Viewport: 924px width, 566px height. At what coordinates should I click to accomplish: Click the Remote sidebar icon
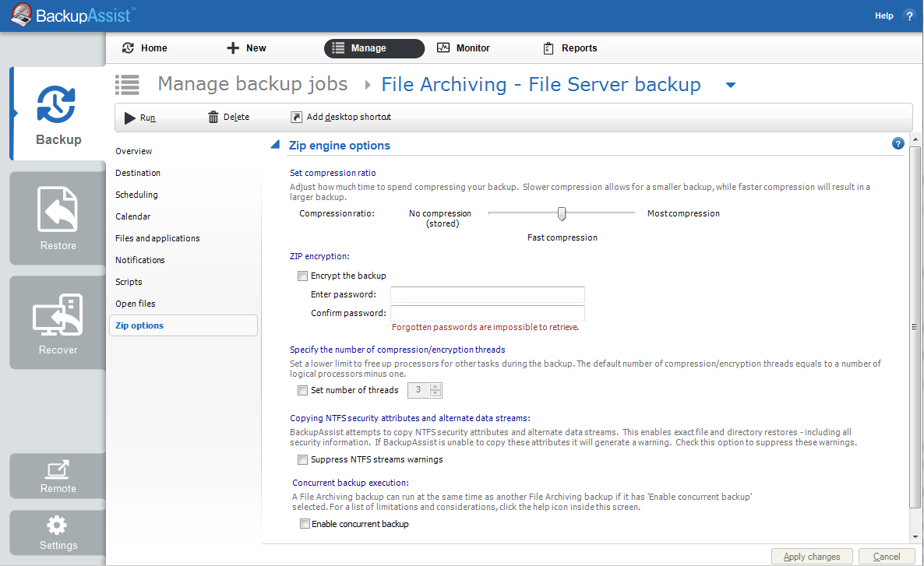pos(58,469)
